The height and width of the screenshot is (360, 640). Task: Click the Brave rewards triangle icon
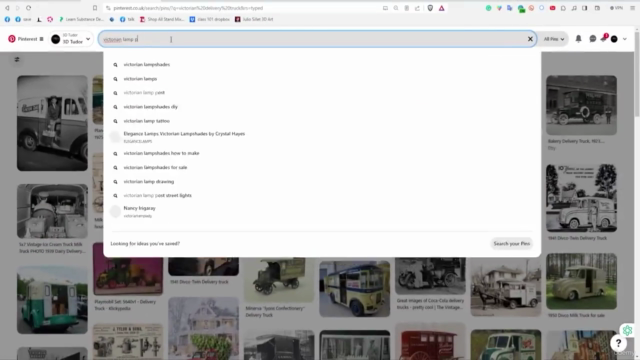(x=442, y=8)
